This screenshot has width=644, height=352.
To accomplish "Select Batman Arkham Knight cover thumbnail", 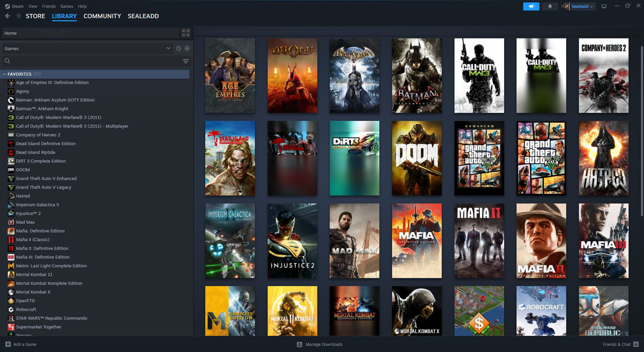I will (417, 76).
